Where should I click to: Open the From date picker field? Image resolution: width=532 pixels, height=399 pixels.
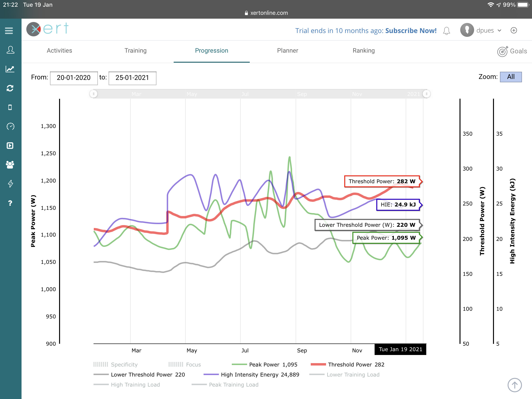pyautogui.click(x=74, y=78)
